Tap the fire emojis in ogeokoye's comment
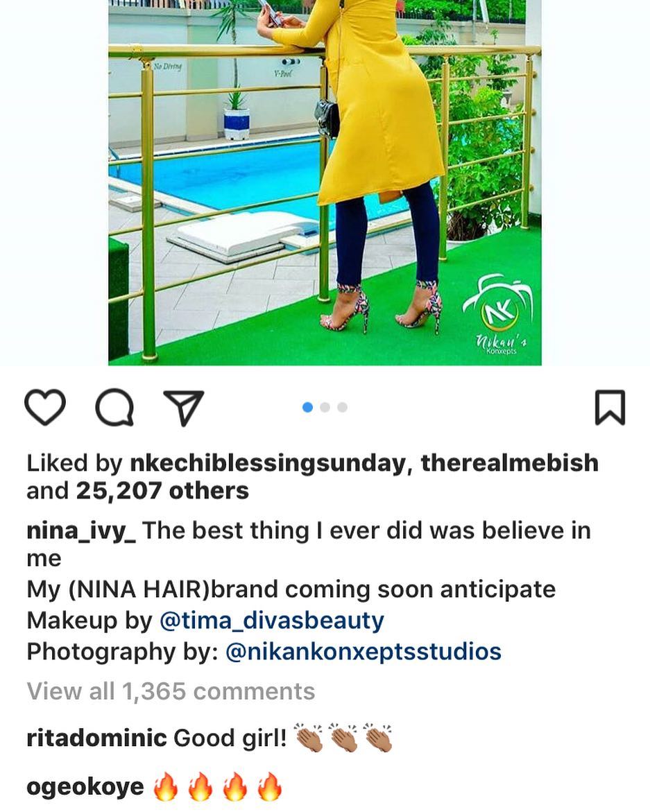This screenshot has width=650, height=812. click(x=218, y=787)
